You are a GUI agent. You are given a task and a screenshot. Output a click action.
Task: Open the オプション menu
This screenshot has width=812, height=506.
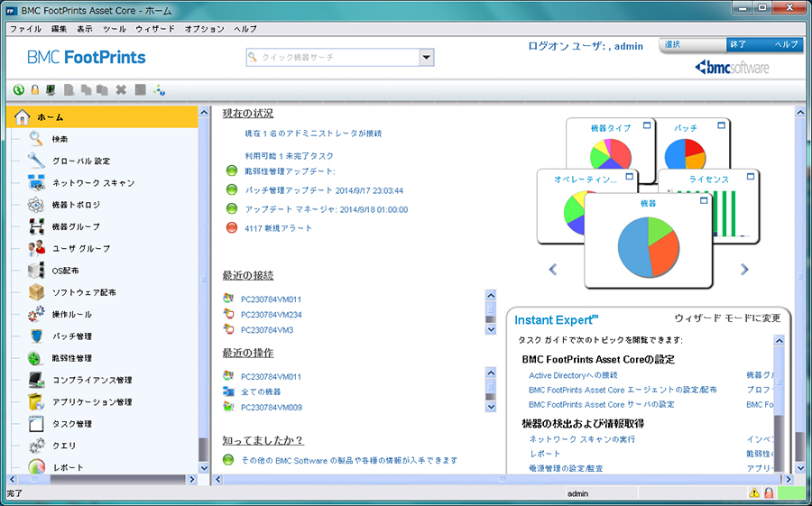[x=204, y=29]
